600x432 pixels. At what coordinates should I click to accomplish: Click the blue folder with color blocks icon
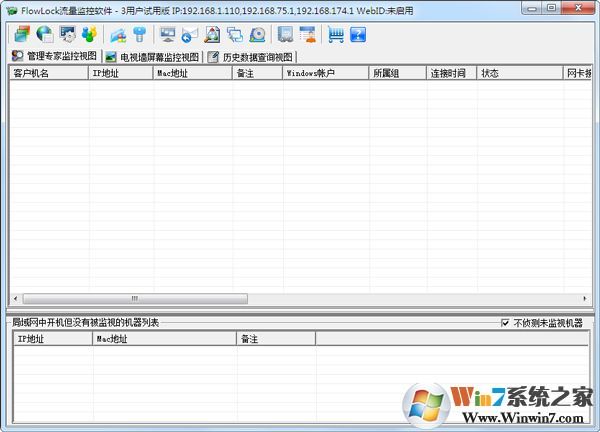[118, 34]
